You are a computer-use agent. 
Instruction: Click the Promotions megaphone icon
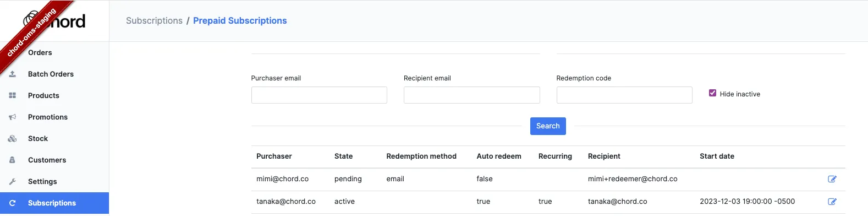12,117
